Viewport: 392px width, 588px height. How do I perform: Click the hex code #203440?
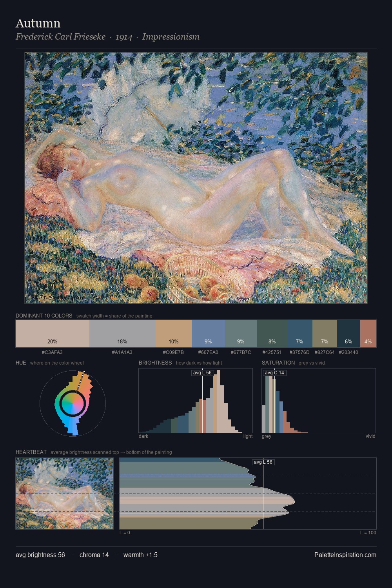point(348,352)
